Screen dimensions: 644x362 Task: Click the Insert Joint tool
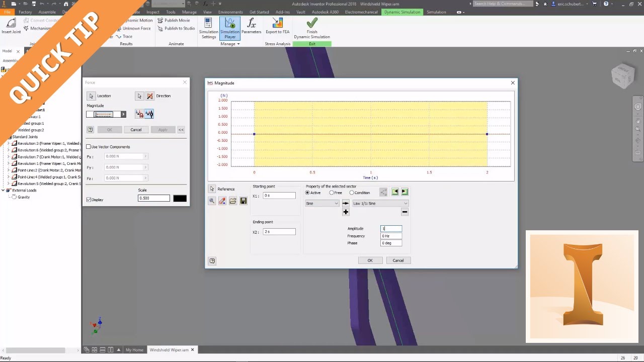coord(11,26)
